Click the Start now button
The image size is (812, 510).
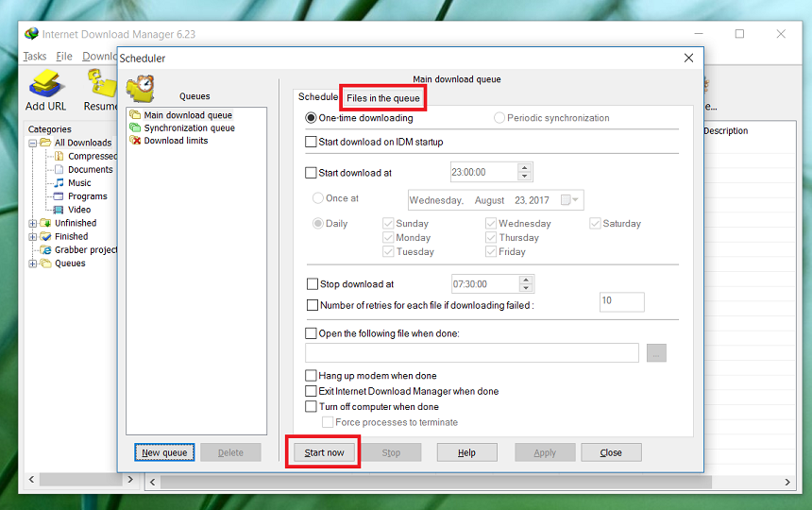coord(324,452)
